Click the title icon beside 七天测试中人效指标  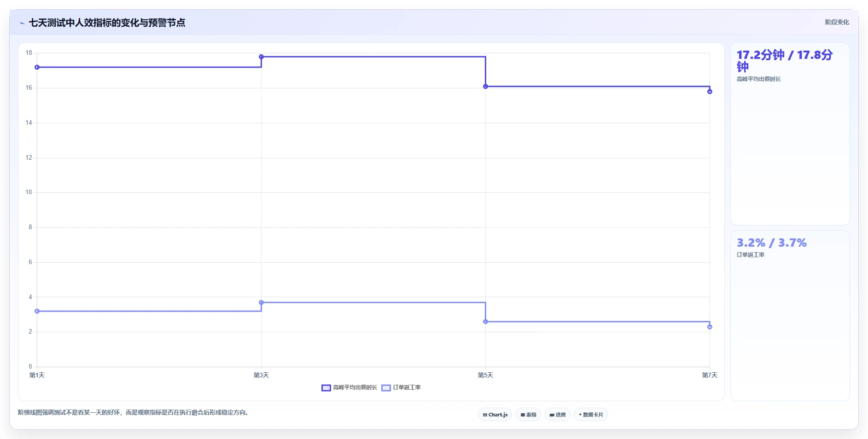(22, 23)
